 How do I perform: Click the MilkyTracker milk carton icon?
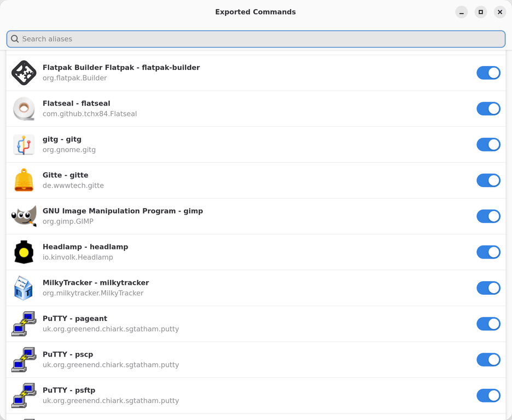click(x=24, y=288)
